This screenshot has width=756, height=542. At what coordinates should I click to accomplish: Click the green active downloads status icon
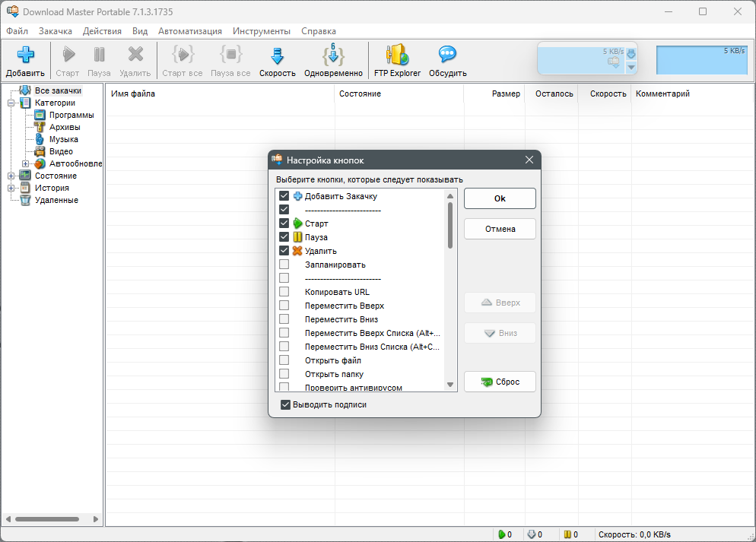501,534
